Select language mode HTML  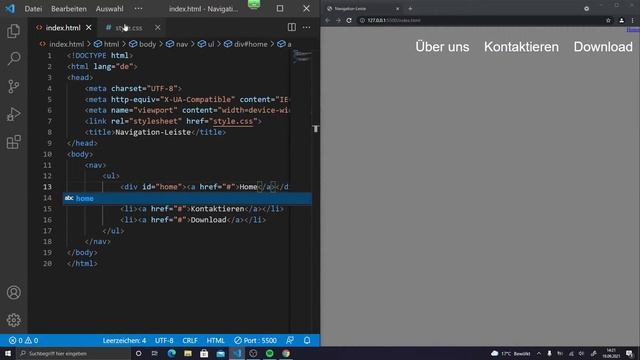[216, 340]
